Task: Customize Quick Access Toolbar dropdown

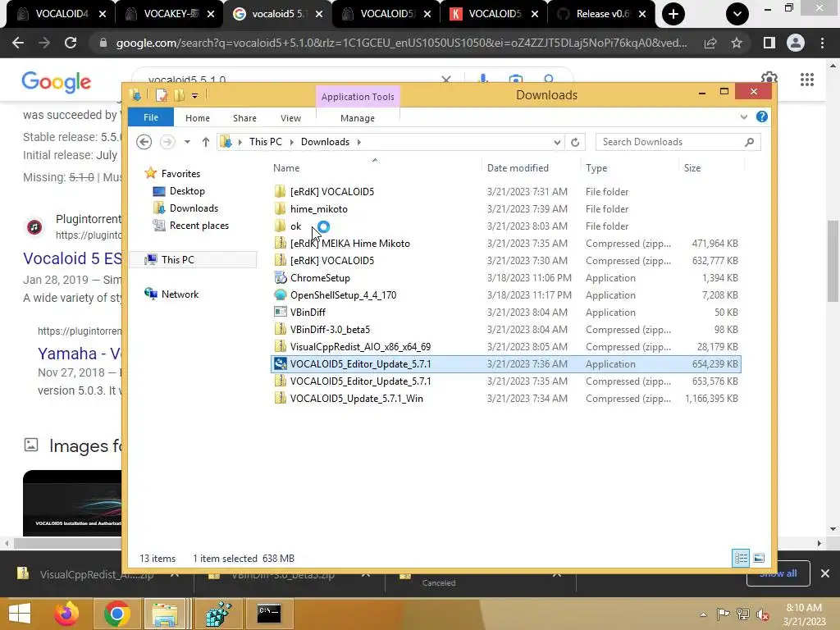Action: point(194,96)
